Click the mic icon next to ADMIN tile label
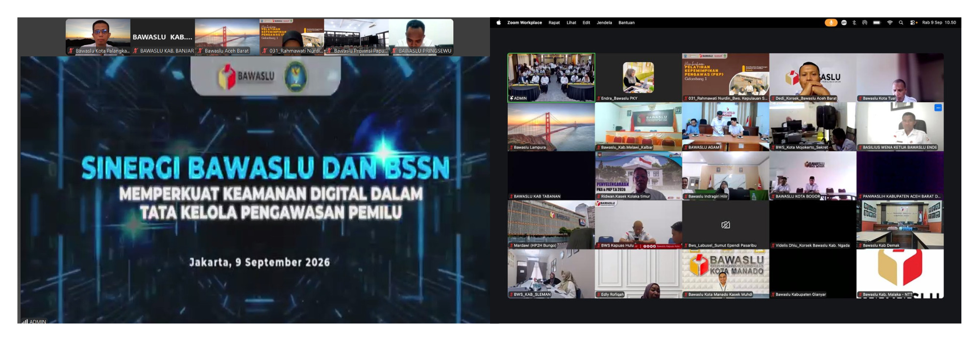The height and width of the screenshot is (341, 980). pos(511,98)
